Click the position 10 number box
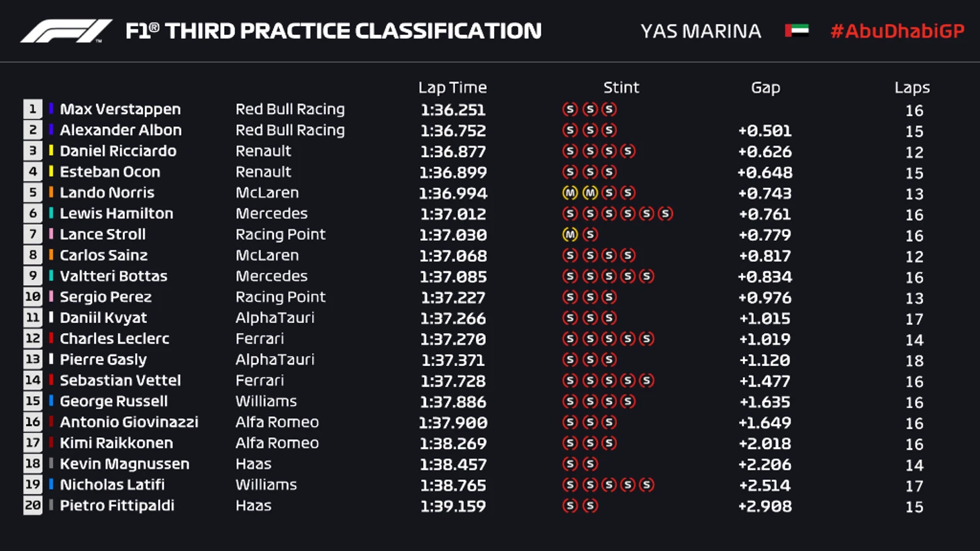Image resolution: width=980 pixels, height=551 pixels. tap(32, 297)
